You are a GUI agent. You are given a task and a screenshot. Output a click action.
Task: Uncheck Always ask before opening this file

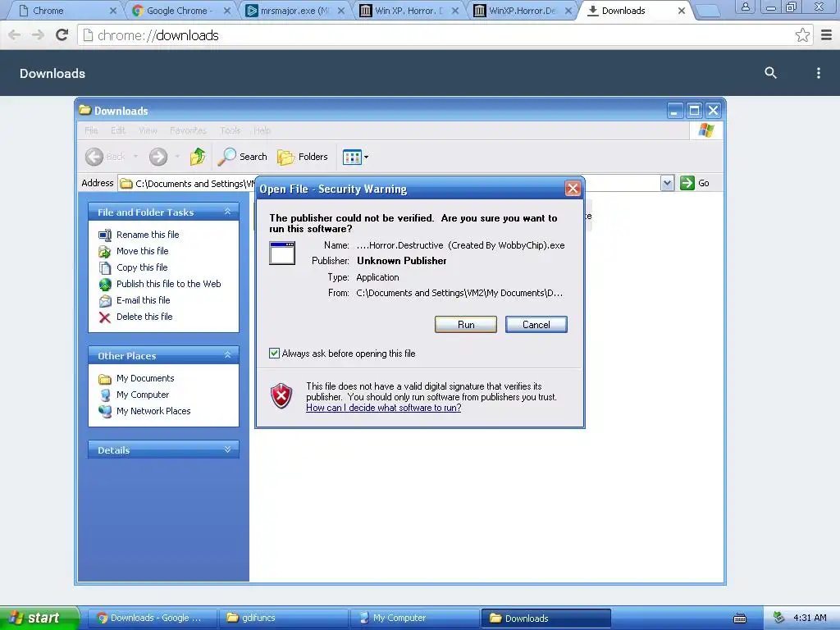tap(274, 354)
